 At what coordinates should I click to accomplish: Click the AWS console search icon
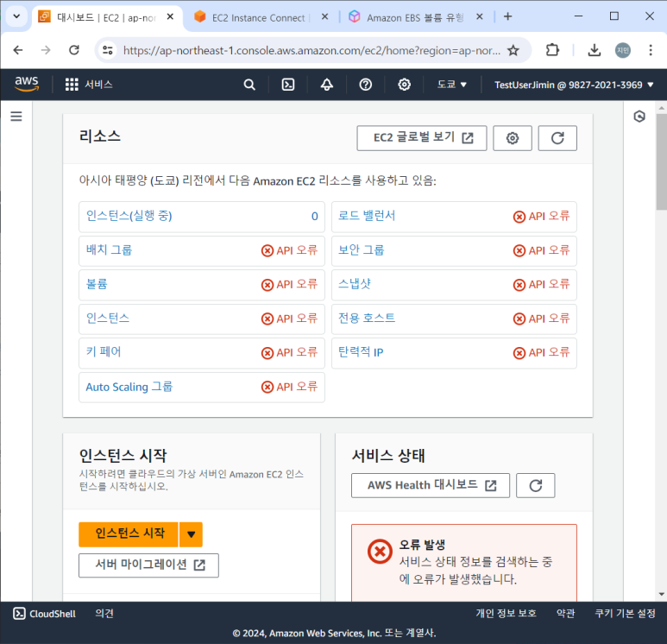click(x=249, y=85)
